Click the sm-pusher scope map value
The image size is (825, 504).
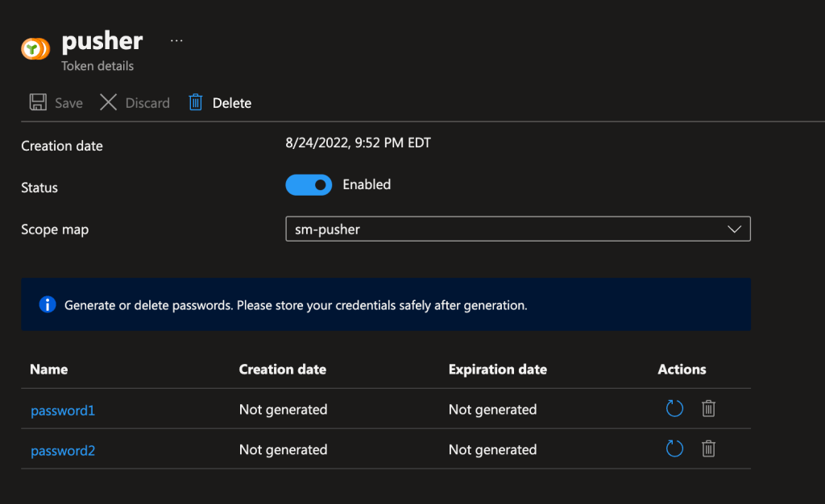(x=328, y=229)
